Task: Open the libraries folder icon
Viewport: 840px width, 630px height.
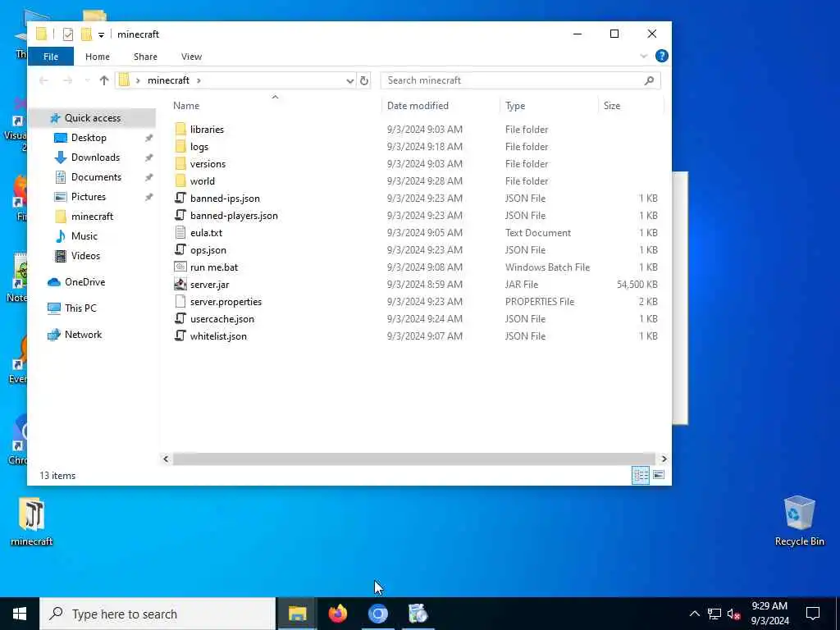Action: pos(180,129)
